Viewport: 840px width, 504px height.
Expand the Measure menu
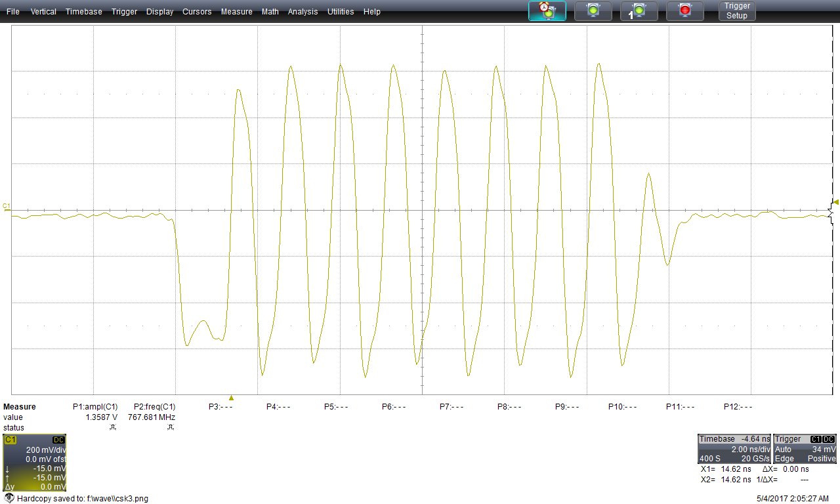(x=236, y=12)
